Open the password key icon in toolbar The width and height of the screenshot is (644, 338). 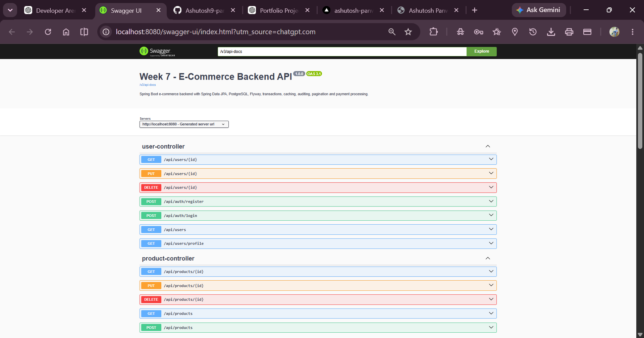point(479,32)
